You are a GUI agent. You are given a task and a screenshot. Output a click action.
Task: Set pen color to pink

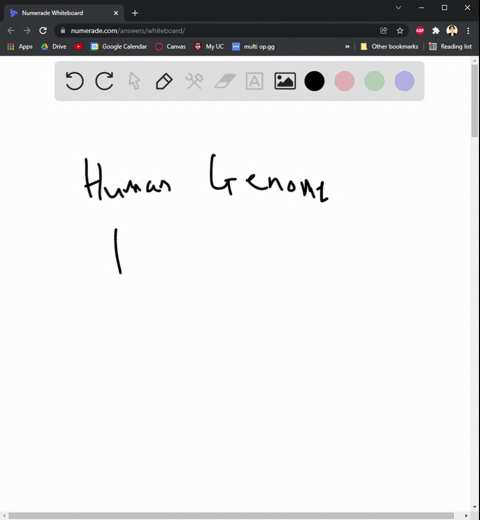344,81
